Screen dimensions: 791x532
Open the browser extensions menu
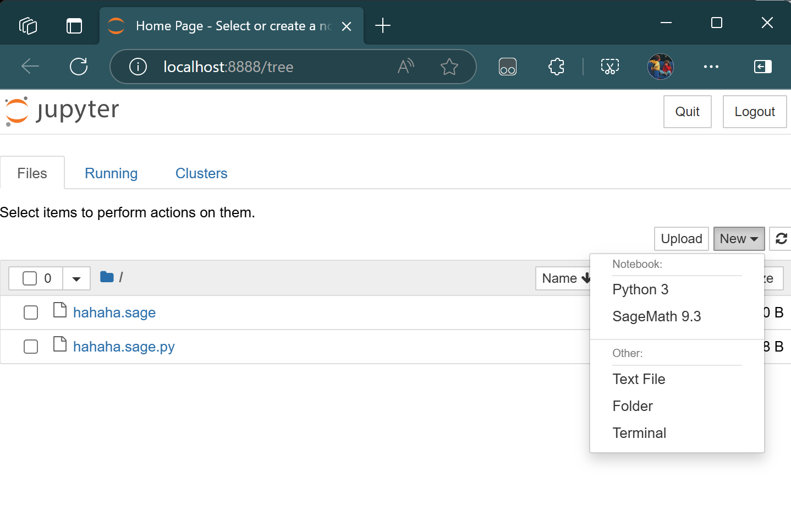(556, 67)
